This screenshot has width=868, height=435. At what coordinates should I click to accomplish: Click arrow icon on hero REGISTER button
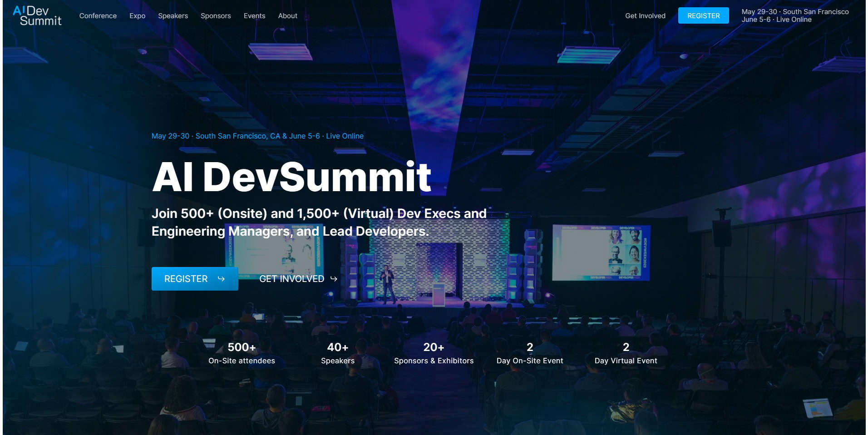point(221,279)
